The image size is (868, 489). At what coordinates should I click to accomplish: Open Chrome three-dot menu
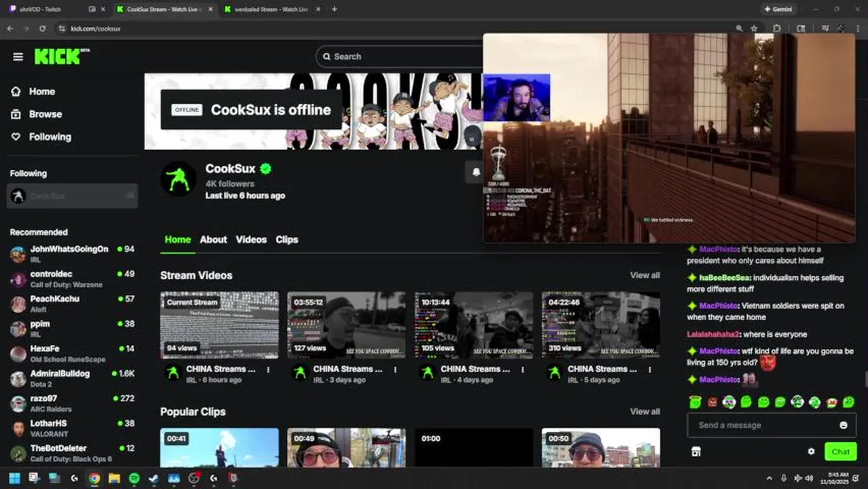click(x=860, y=29)
